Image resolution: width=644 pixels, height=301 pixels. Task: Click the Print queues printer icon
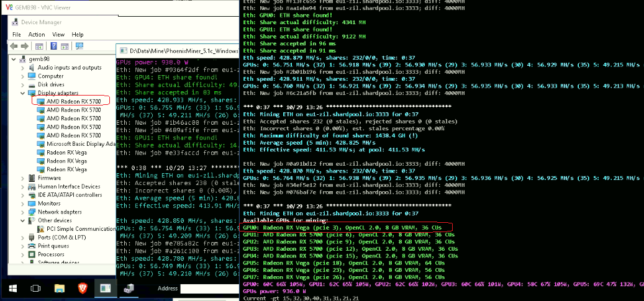pyautogui.click(x=32, y=246)
